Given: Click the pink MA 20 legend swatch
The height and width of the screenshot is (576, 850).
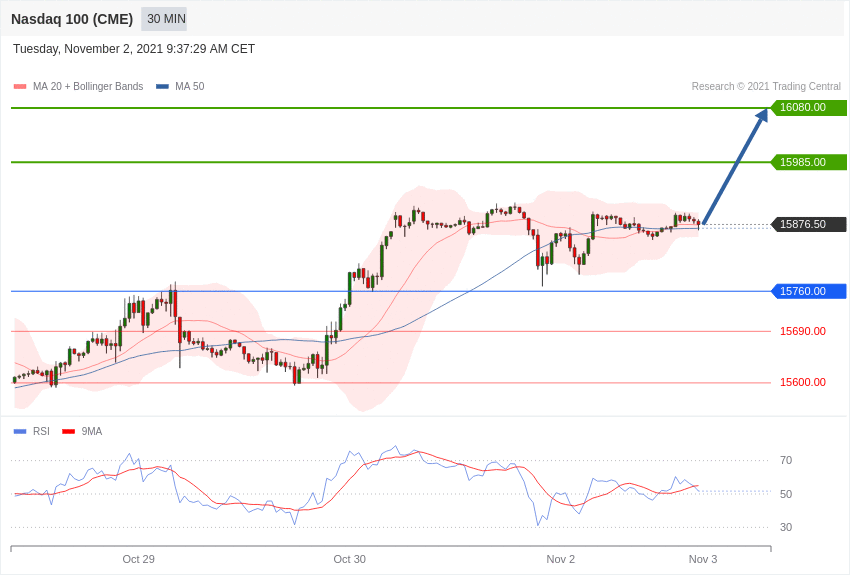Looking at the screenshot, I should click(20, 86).
